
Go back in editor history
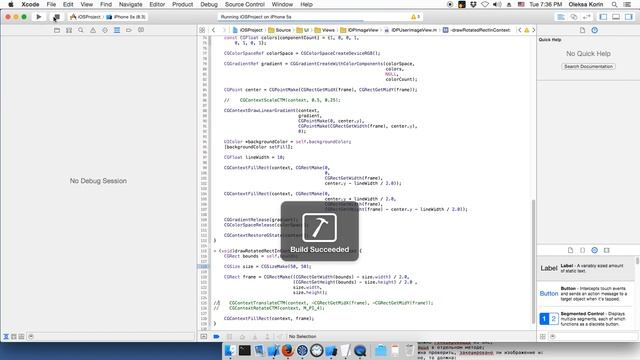click(213, 30)
